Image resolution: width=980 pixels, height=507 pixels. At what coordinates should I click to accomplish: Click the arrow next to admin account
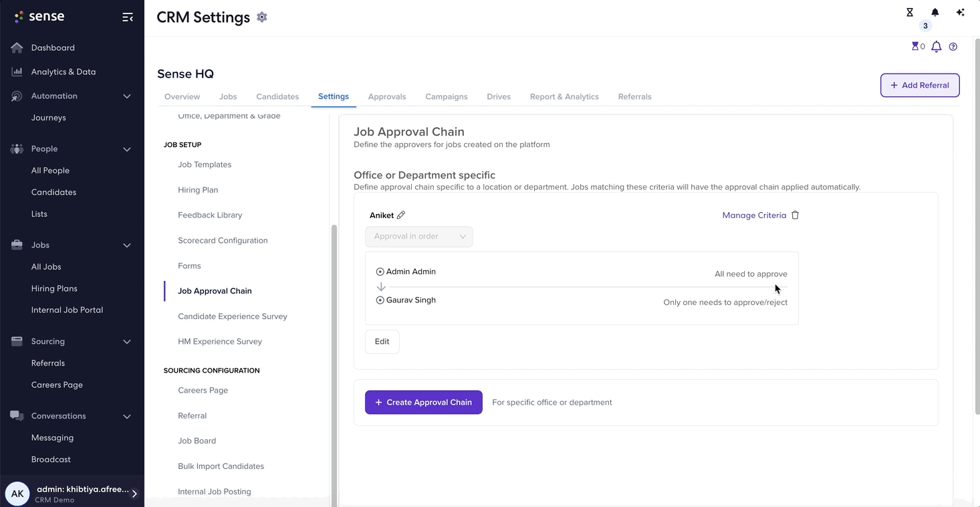(134, 494)
